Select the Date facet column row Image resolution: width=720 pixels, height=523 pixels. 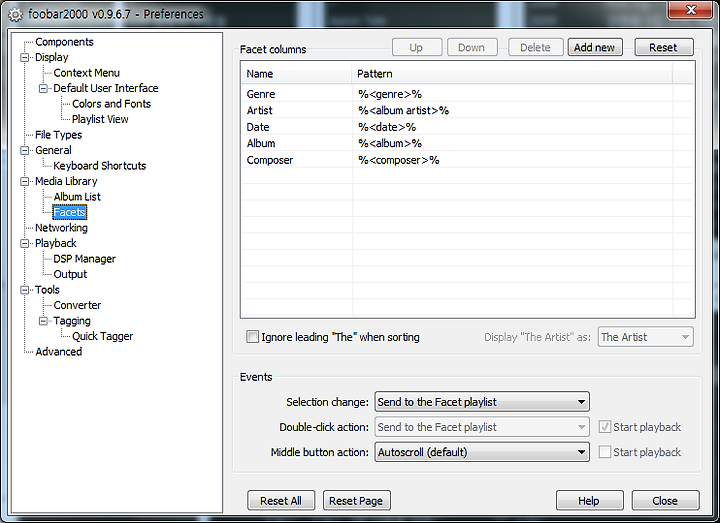tap(467, 127)
